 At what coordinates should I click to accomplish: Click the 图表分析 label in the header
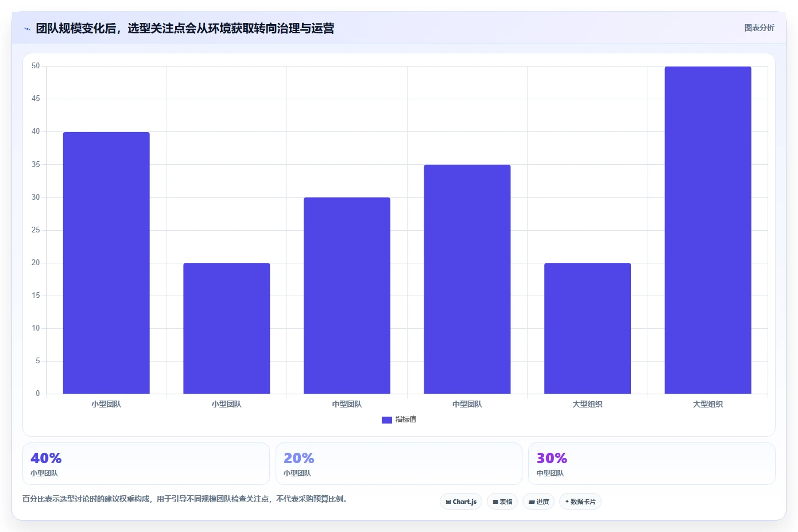[759, 28]
